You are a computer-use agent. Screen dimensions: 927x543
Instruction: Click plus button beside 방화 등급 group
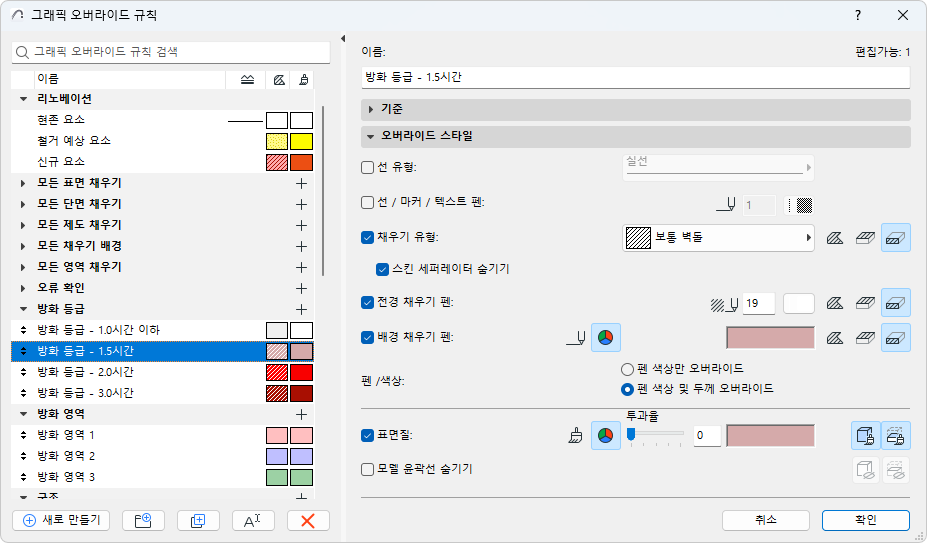tap(302, 309)
